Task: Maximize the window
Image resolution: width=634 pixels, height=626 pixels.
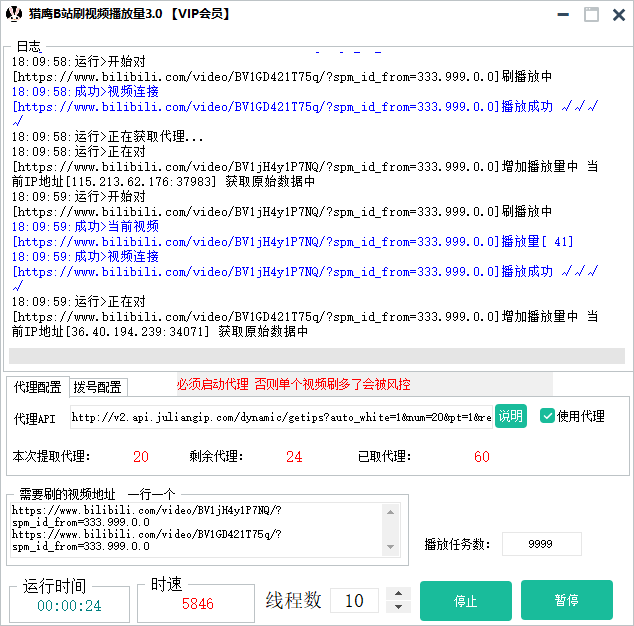Action: pyautogui.click(x=591, y=15)
